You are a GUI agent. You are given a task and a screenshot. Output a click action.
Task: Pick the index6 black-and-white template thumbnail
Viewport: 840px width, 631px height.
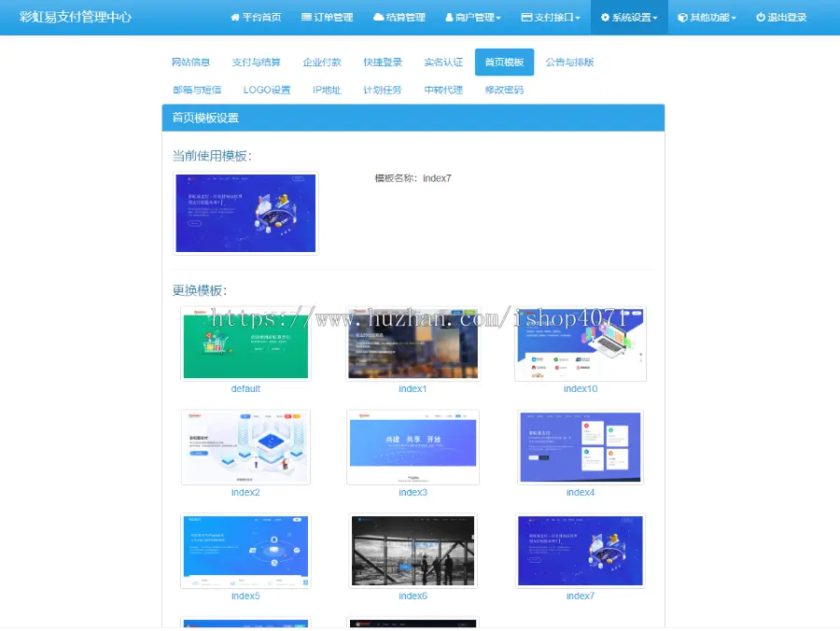pos(413,551)
